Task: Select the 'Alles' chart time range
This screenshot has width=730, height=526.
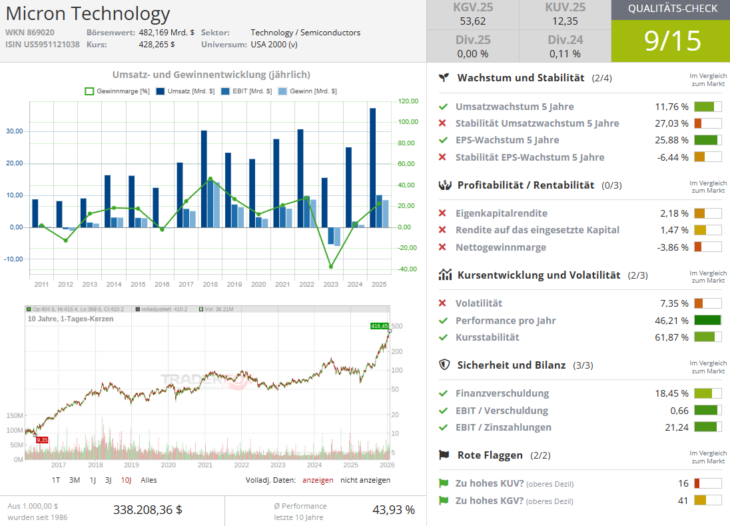Action: tap(148, 480)
